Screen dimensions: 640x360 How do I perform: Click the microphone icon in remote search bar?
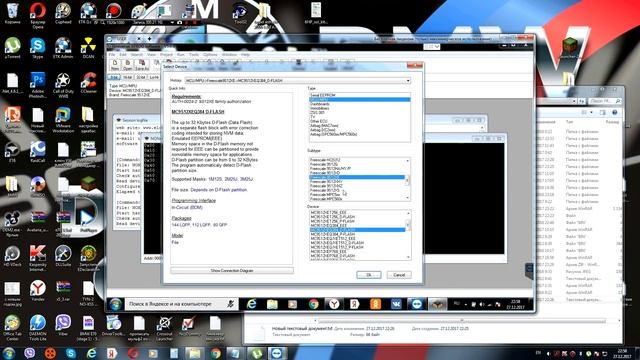[230, 304]
